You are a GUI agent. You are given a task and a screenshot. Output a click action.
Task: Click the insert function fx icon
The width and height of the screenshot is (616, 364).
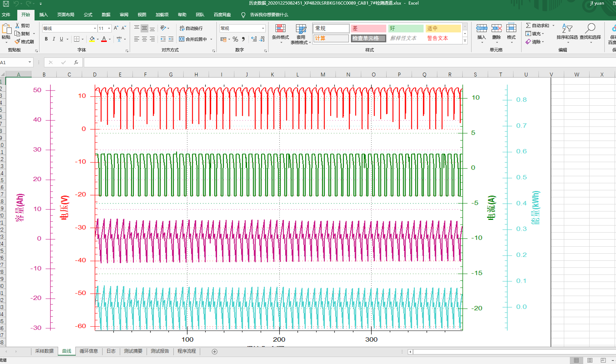pyautogui.click(x=76, y=62)
